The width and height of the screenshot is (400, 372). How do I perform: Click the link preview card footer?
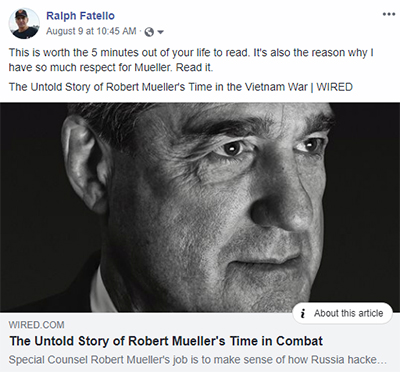(x=200, y=342)
